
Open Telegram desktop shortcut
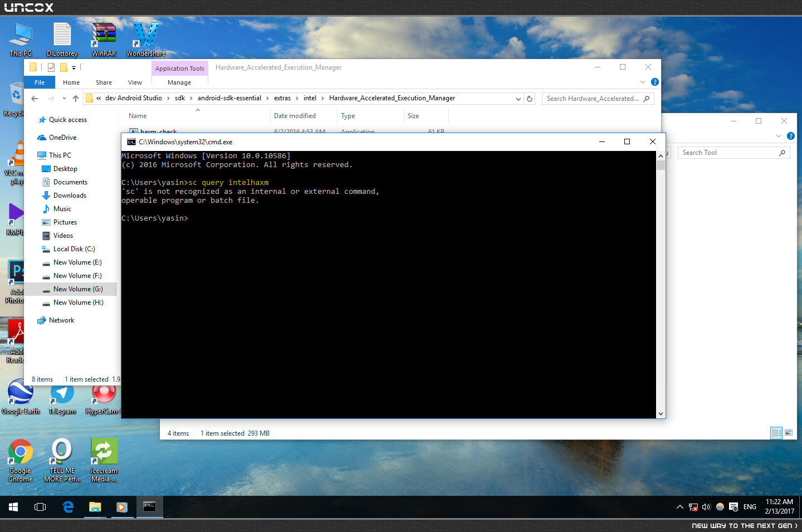click(62, 398)
